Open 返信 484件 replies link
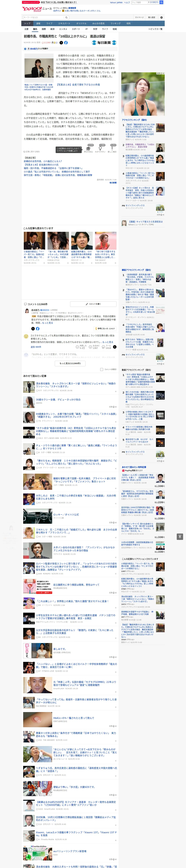This screenshot has height=868, width=186. pos(36,347)
